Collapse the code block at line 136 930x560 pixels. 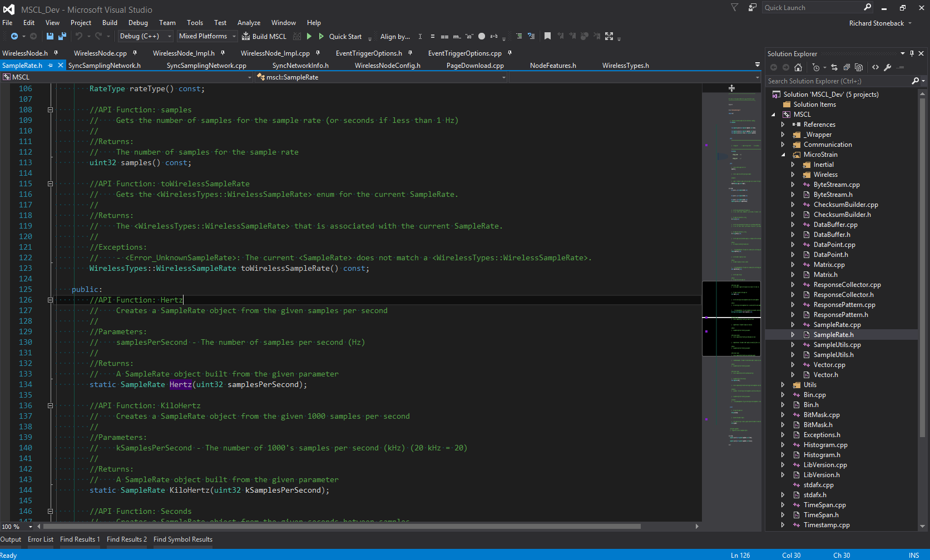point(50,406)
